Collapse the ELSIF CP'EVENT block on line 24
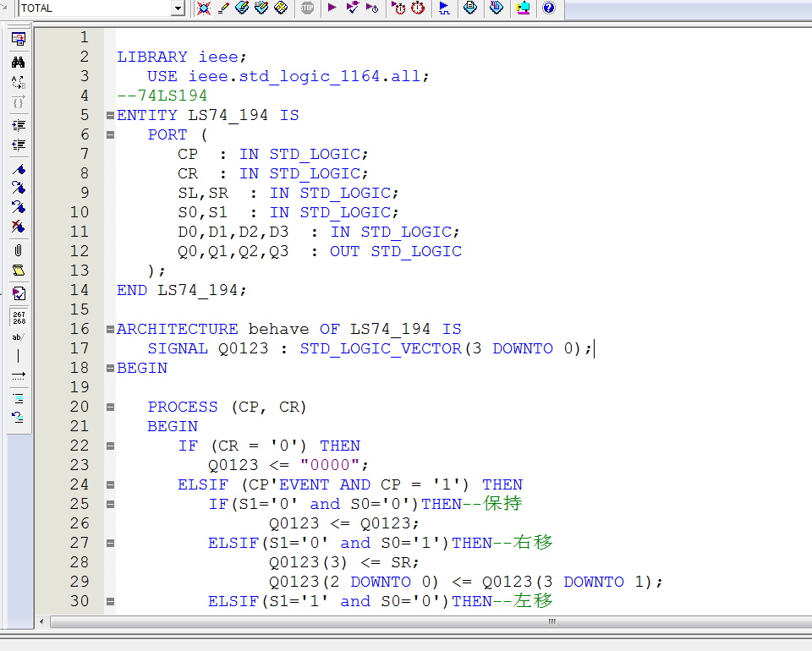812x651 pixels. click(110, 485)
